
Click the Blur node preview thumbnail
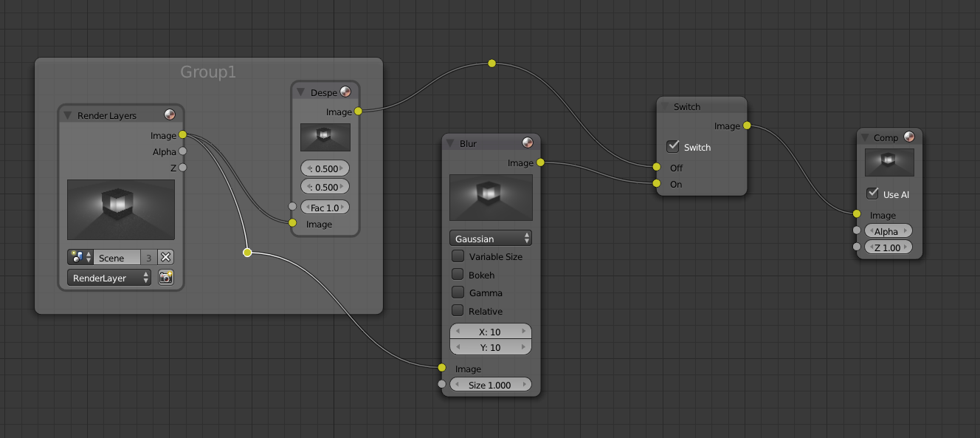tap(491, 197)
